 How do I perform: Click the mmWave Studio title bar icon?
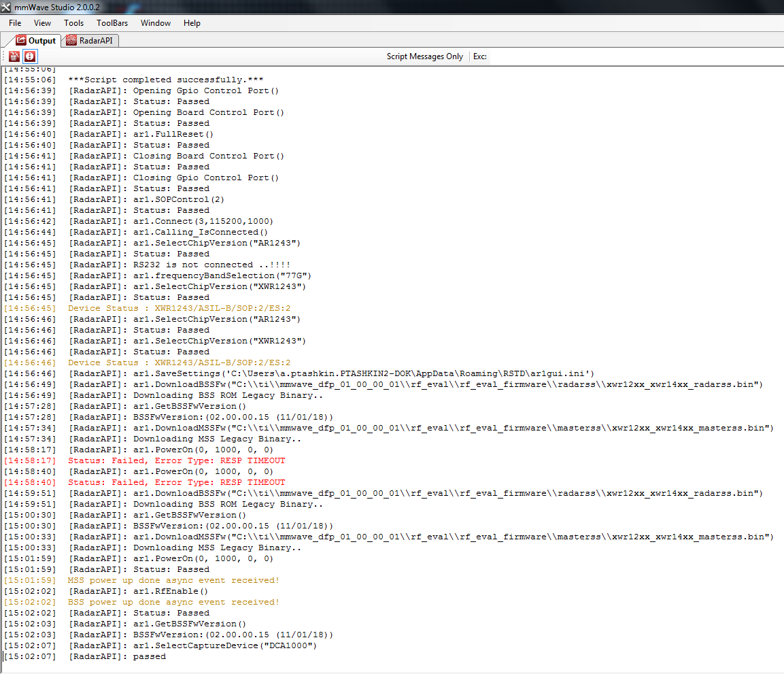(6, 7)
